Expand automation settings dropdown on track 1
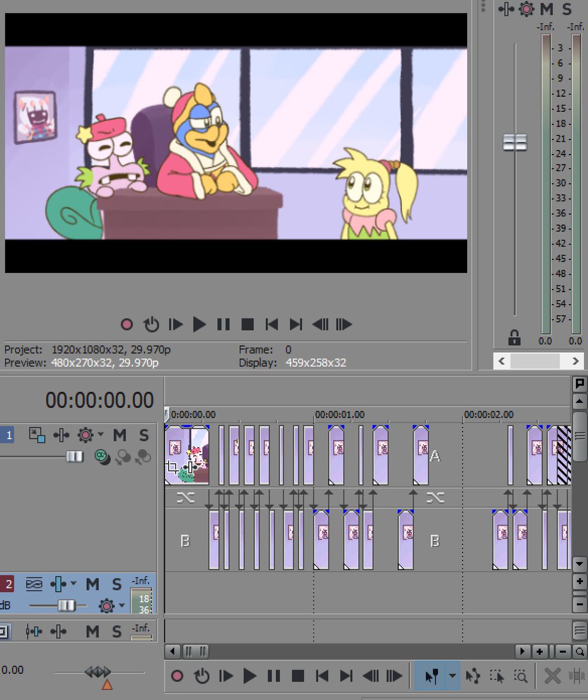This screenshot has width=588, height=700. [100, 435]
